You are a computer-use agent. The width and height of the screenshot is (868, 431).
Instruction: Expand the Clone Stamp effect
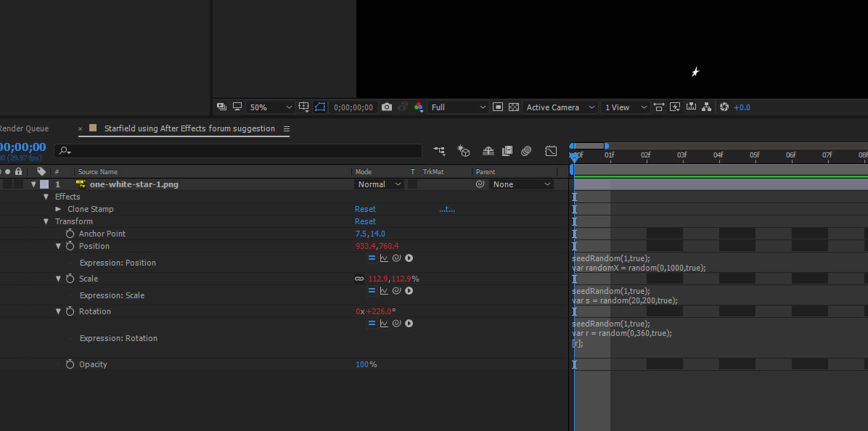pyautogui.click(x=58, y=209)
